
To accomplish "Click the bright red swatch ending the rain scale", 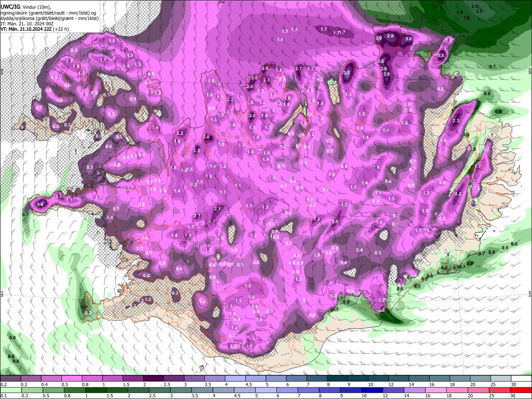I will [521, 390].
